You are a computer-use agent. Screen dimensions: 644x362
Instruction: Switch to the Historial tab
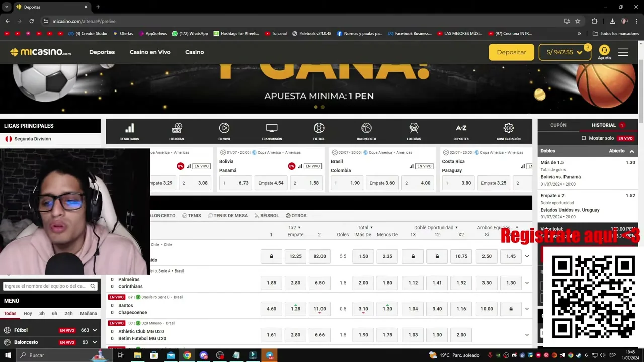coord(603,125)
